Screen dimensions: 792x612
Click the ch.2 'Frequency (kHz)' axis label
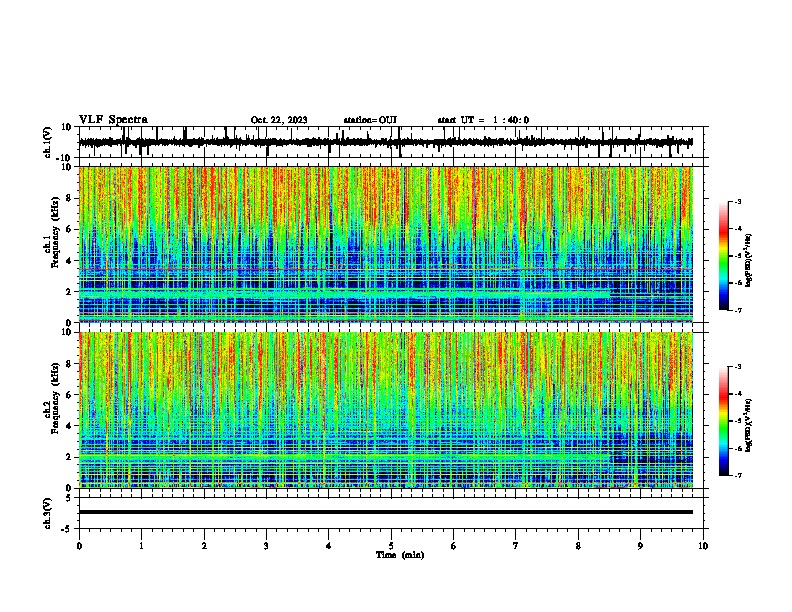55,398
